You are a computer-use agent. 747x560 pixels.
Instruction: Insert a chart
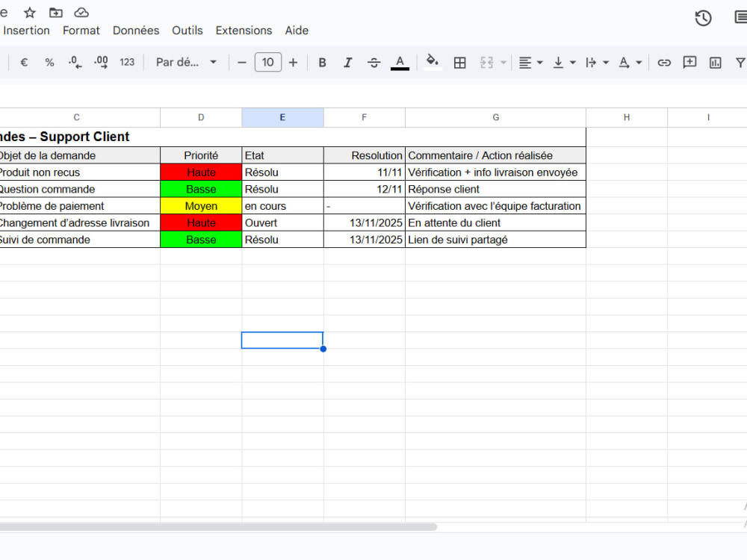tap(715, 63)
